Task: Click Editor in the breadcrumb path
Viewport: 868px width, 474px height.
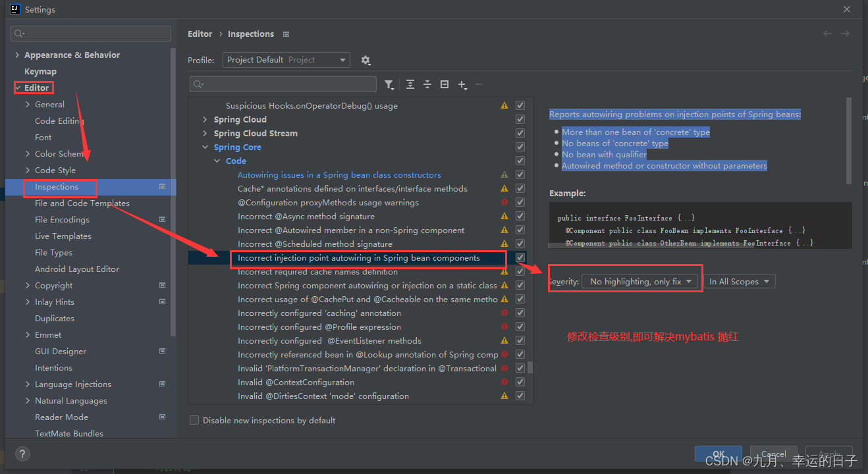Action: (x=200, y=34)
